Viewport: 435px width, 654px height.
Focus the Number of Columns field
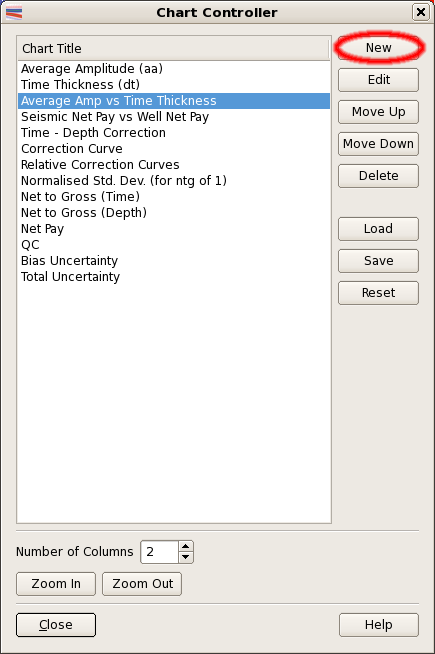coord(160,552)
